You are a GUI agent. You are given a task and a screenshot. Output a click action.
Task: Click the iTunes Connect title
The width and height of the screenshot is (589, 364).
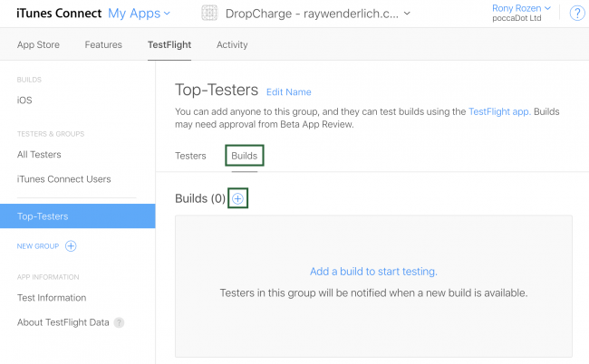[x=59, y=14]
